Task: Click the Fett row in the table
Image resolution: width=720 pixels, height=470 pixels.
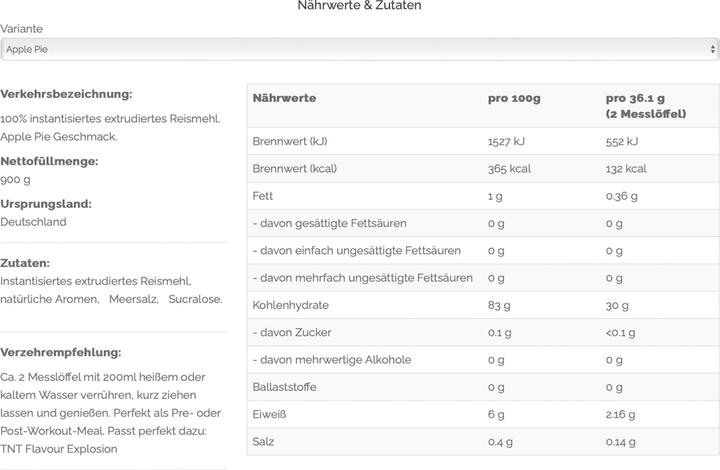Action: point(483,196)
